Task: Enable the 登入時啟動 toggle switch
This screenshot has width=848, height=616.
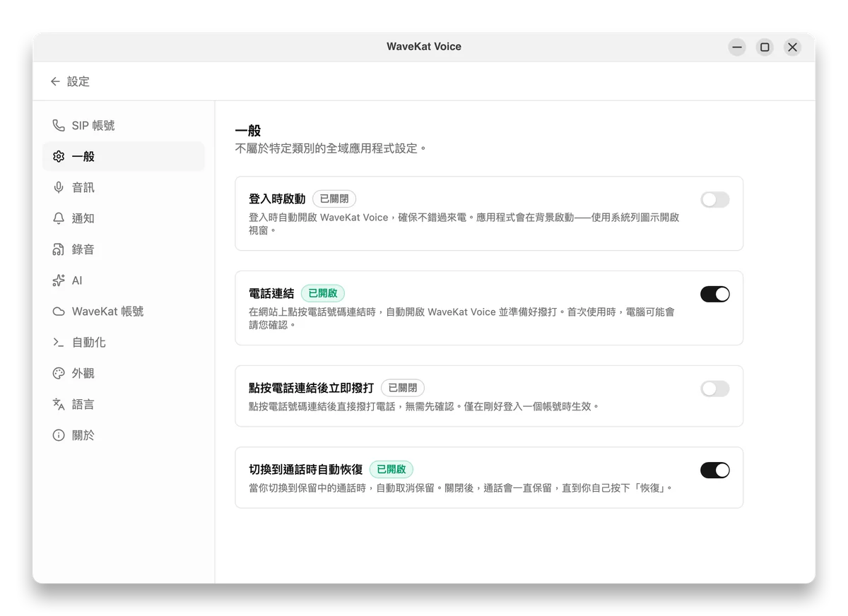Action: [714, 200]
